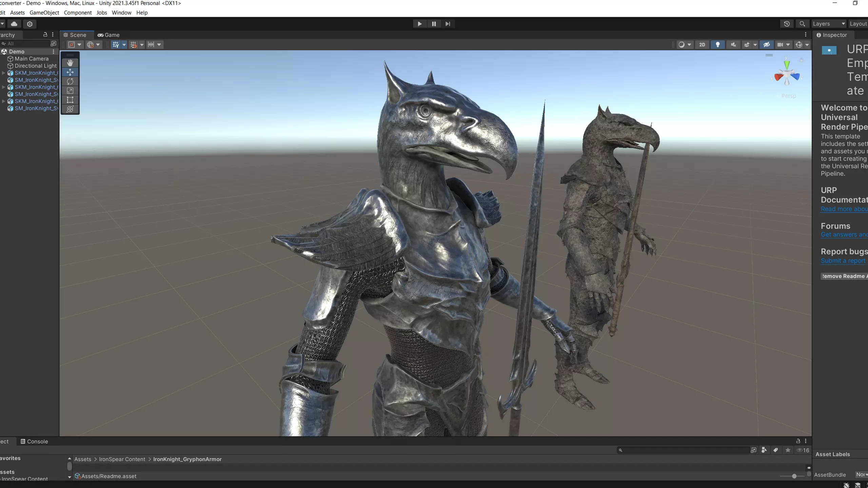Open the global search magnifier icon
The width and height of the screenshot is (868, 488).
pyautogui.click(x=802, y=24)
